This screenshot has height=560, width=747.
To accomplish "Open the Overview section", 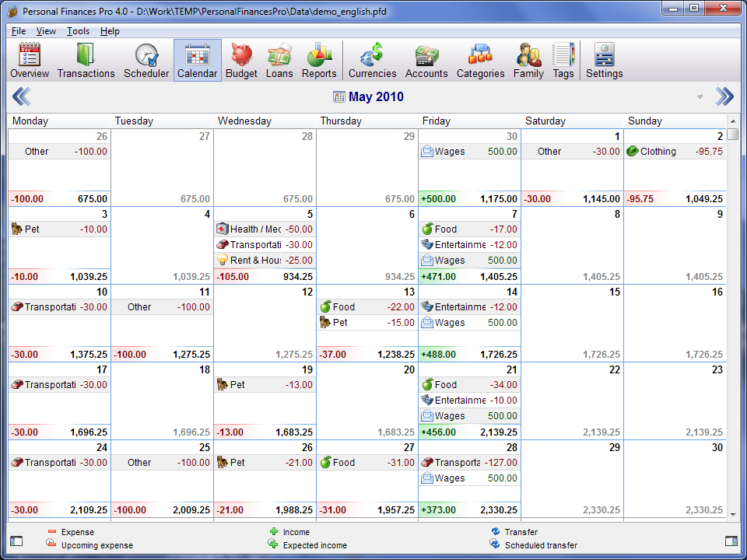I will (x=30, y=61).
